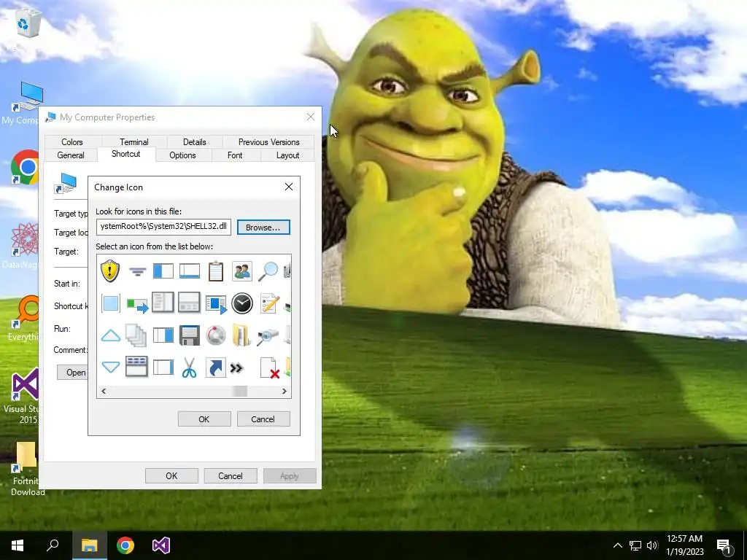Select the document with red X icon
Screen dimensions: 747x560
click(270, 367)
